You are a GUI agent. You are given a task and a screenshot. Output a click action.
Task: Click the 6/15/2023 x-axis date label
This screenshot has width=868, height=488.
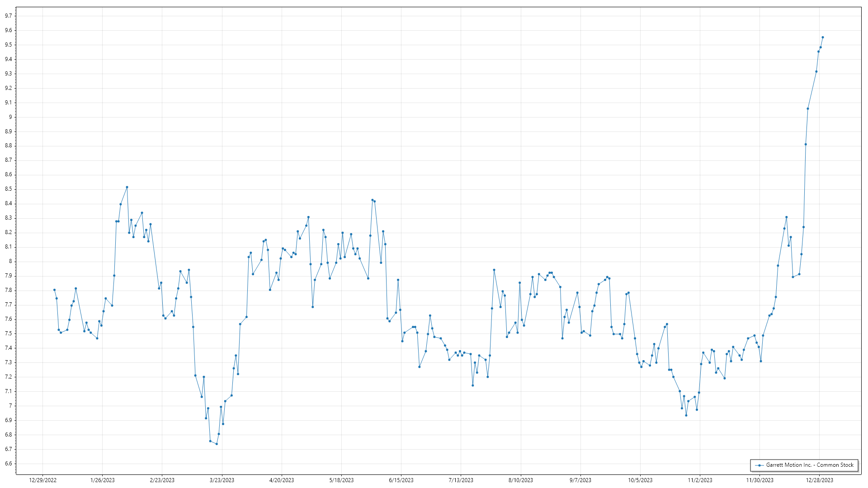[x=401, y=480]
